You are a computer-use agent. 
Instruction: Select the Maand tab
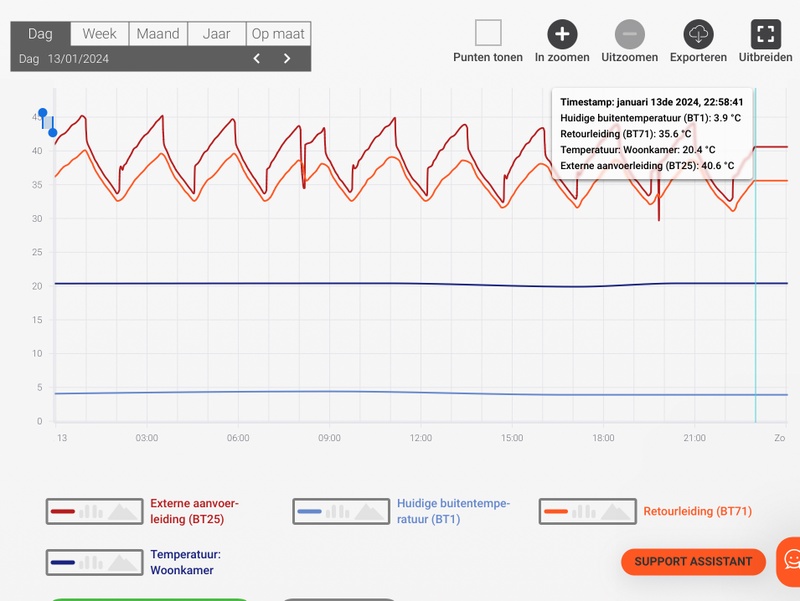click(158, 34)
